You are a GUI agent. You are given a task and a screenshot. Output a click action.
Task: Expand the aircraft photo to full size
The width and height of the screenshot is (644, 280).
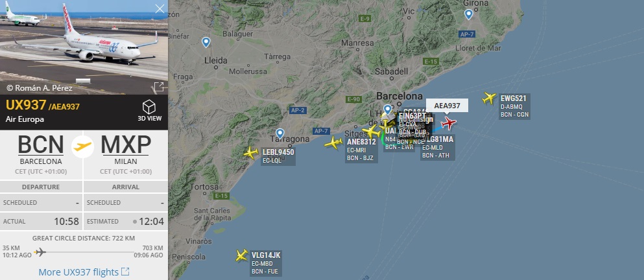pyautogui.click(x=158, y=87)
